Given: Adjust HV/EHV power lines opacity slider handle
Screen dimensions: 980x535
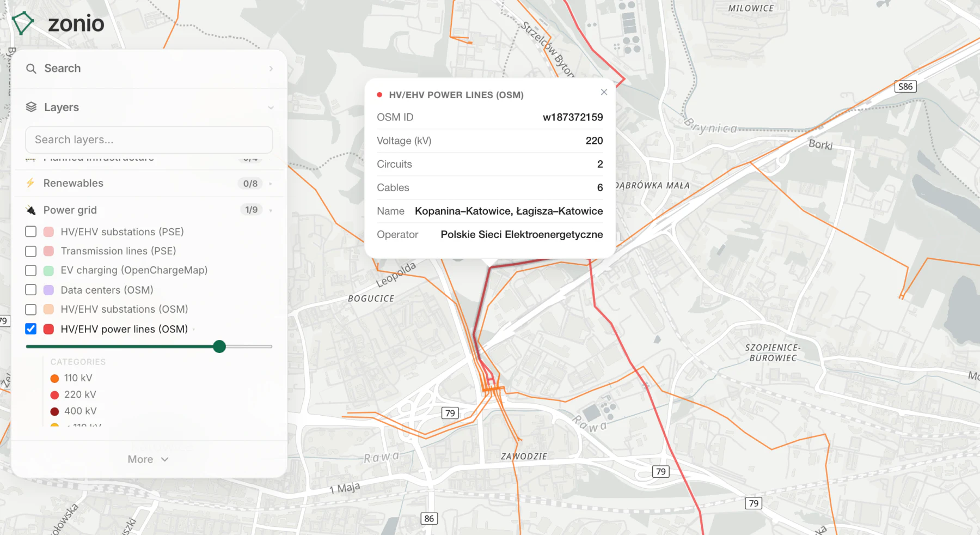Looking at the screenshot, I should (219, 346).
